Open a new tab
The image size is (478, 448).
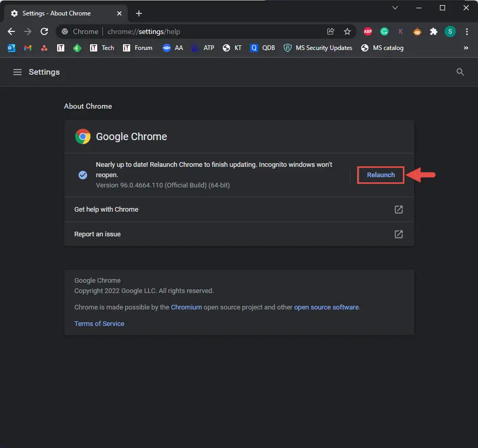pos(139,13)
